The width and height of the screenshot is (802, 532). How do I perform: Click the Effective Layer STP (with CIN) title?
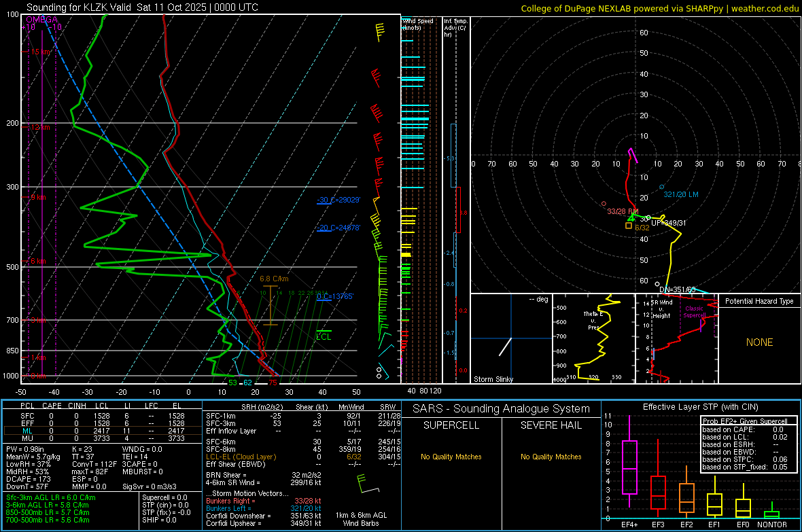tap(700, 407)
